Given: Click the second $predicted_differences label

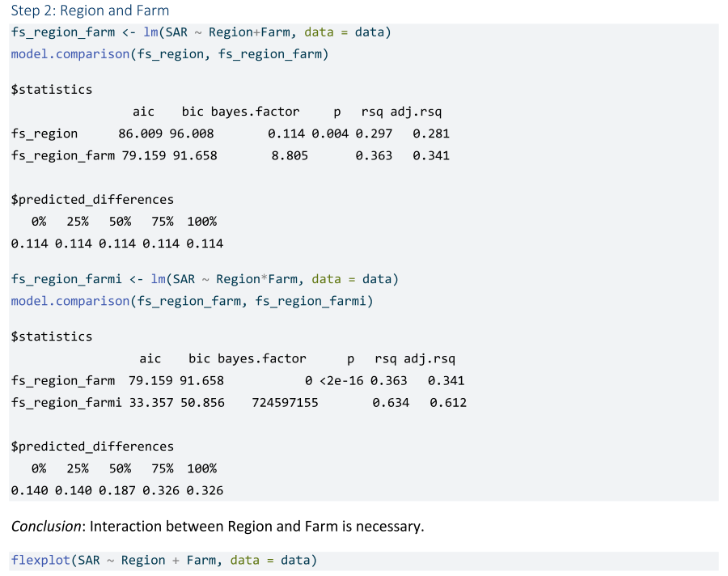Looking at the screenshot, I should click(92, 446).
